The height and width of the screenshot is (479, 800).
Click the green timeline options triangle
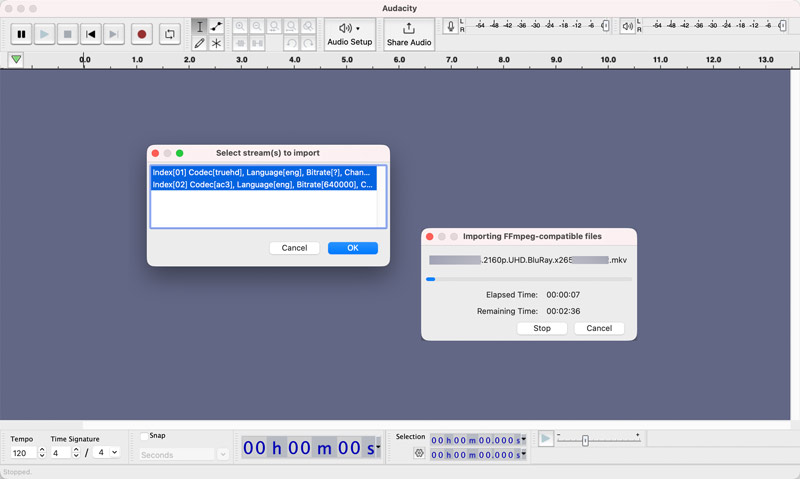click(16, 60)
